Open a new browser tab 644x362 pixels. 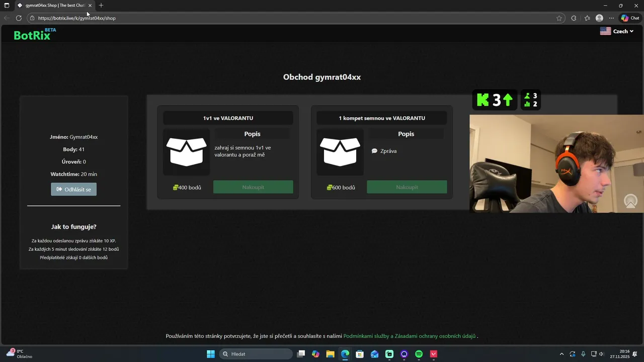point(101,6)
